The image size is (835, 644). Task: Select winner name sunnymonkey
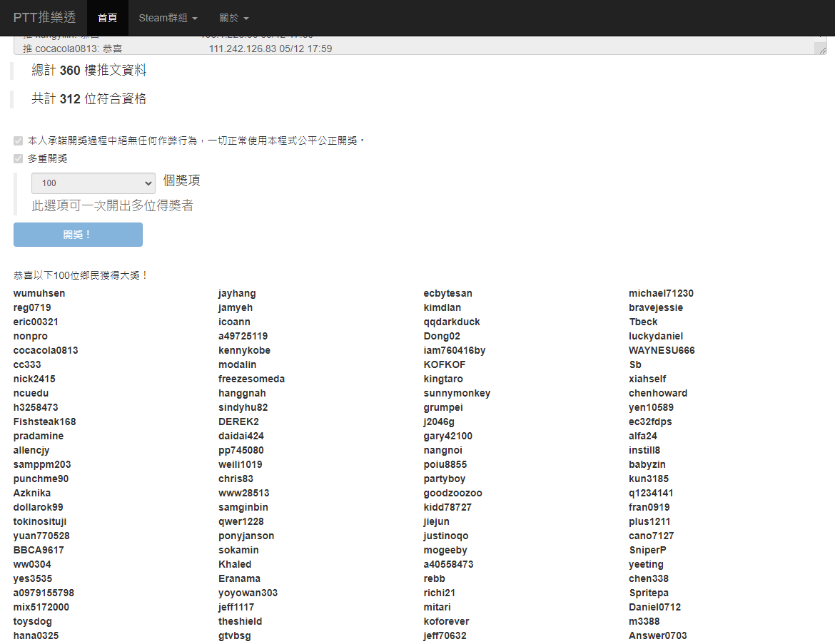457,394
